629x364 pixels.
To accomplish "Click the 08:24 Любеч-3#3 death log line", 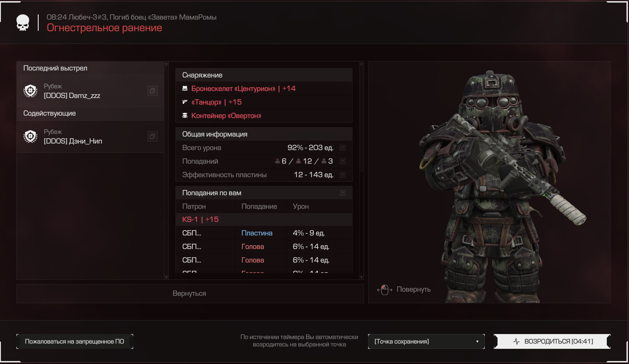I will [131, 17].
